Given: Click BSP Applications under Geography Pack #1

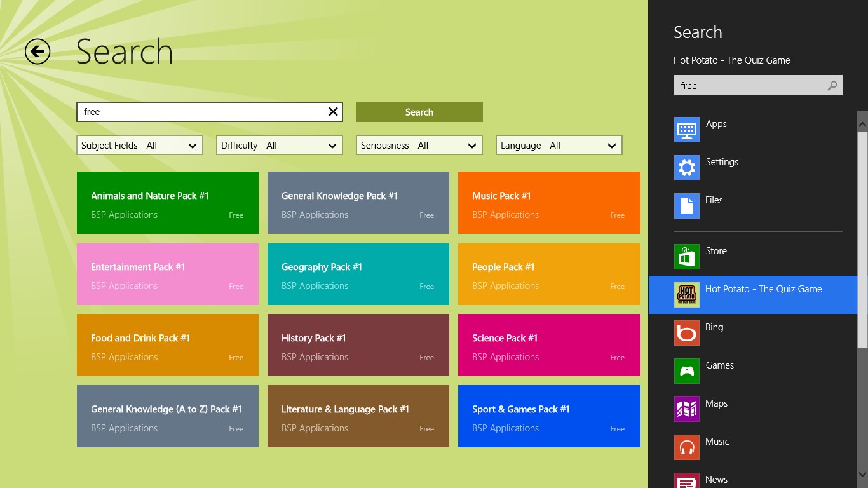Looking at the screenshot, I should (x=315, y=286).
